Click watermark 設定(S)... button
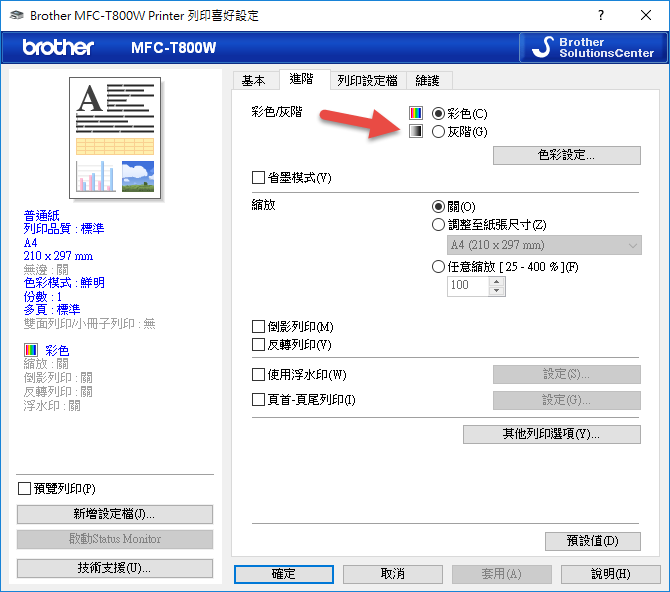670x592 pixels. 567,374
